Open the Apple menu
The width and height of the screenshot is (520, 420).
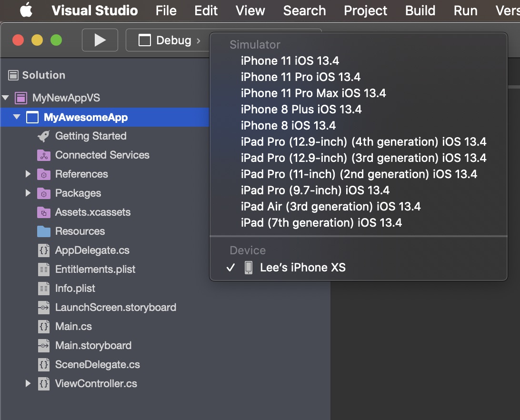(x=26, y=10)
